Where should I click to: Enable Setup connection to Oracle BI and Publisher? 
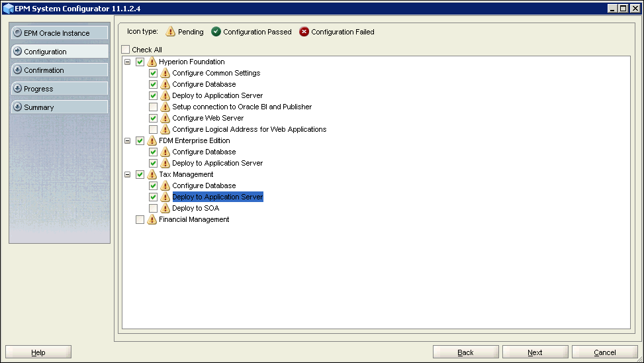153,107
